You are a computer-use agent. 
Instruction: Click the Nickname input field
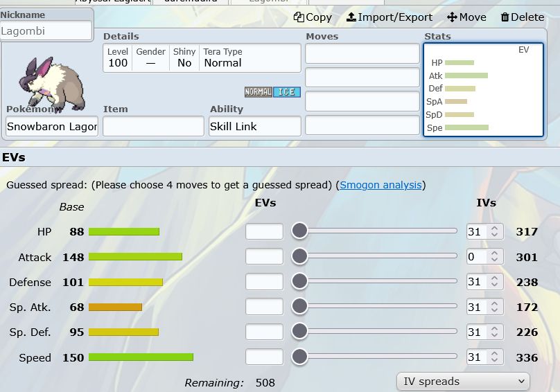46,31
